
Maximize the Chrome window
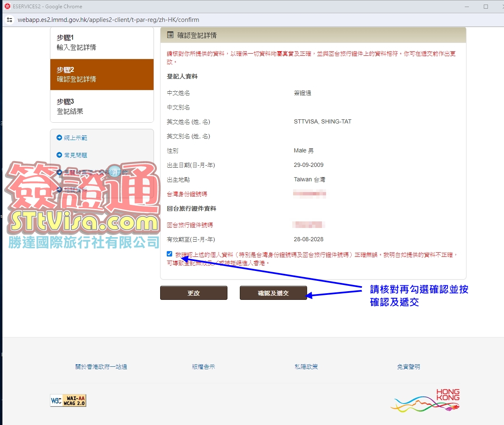486,6
